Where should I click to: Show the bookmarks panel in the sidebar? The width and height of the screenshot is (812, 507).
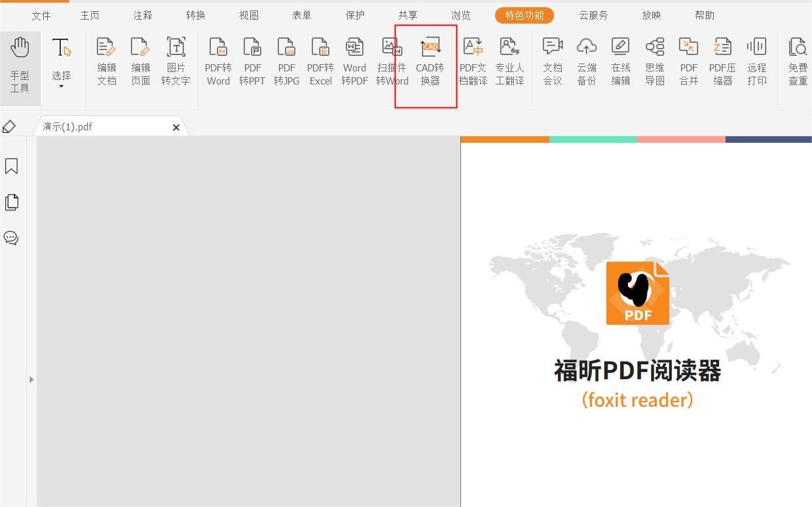pyautogui.click(x=11, y=166)
